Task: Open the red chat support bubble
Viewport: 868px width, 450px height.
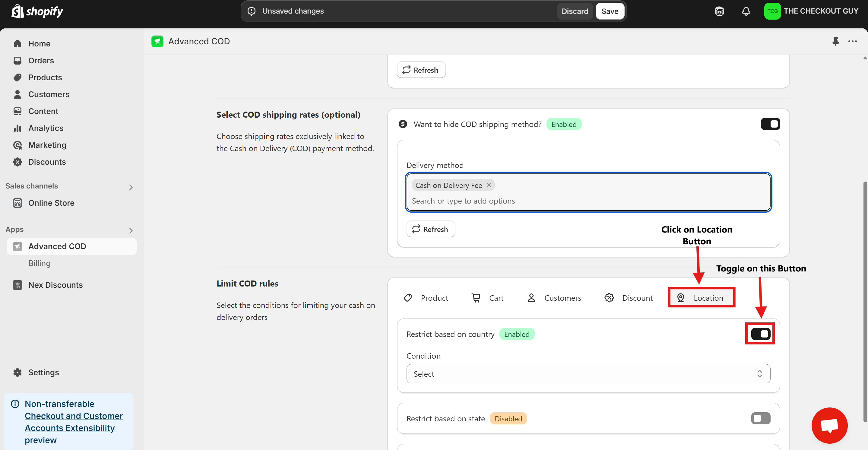Action: [x=829, y=425]
